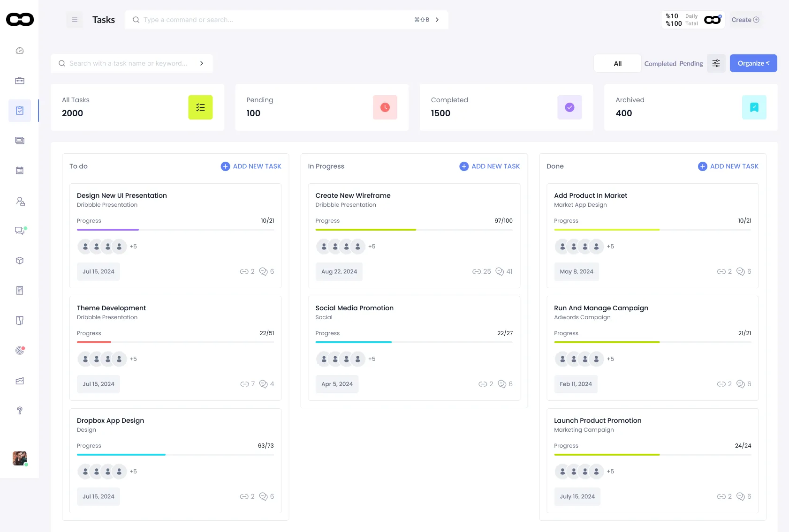Open comments on Create New Wireframe card
This screenshot has height=532, width=789.
pos(504,271)
